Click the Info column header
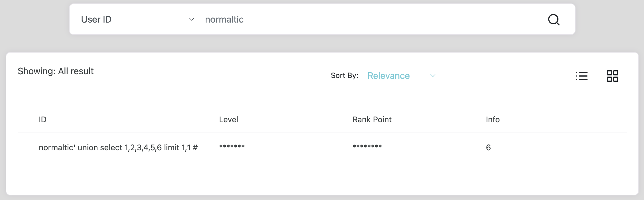Screen dimensions: 644x200 click(x=493, y=119)
